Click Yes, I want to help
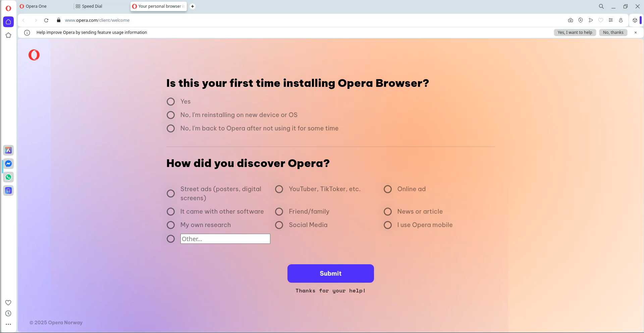This screenshot has height=333, width=644. 575,33
